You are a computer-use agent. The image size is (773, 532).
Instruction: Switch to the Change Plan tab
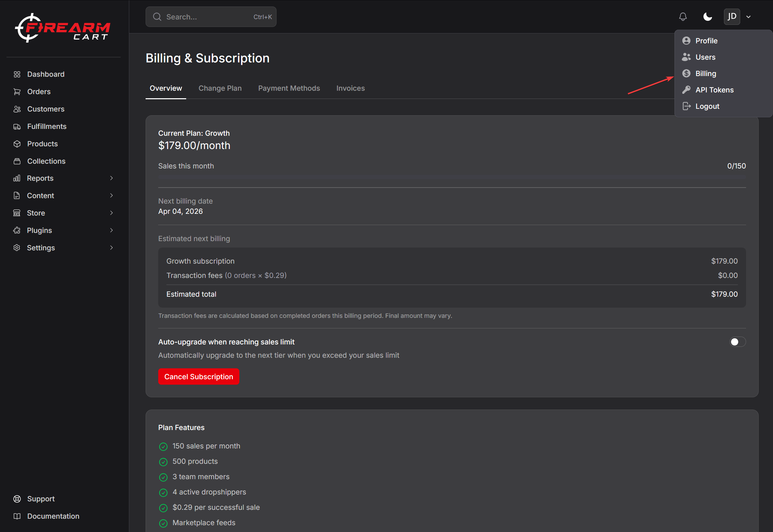(220, 88)
